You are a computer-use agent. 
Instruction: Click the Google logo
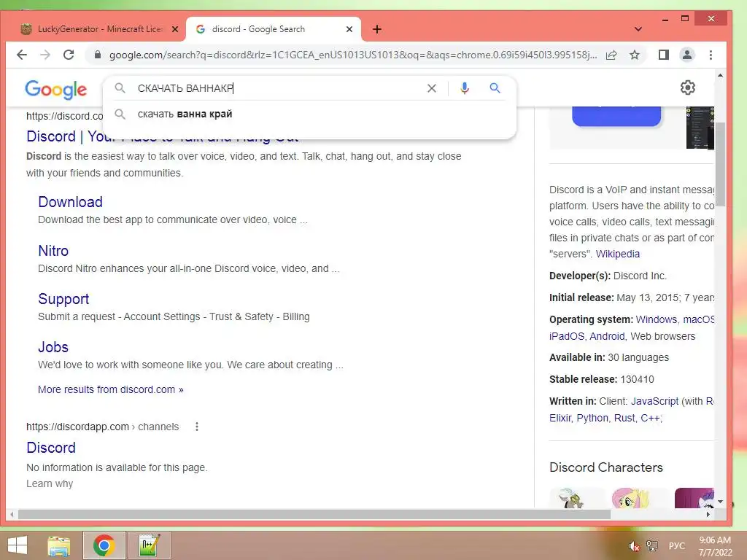(55, 90)
